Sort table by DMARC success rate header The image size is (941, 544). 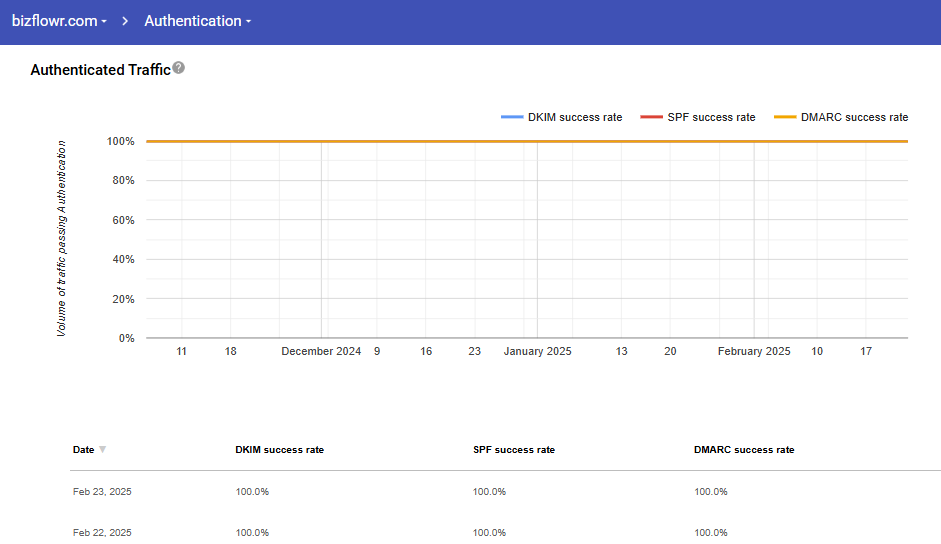point(743,450)
